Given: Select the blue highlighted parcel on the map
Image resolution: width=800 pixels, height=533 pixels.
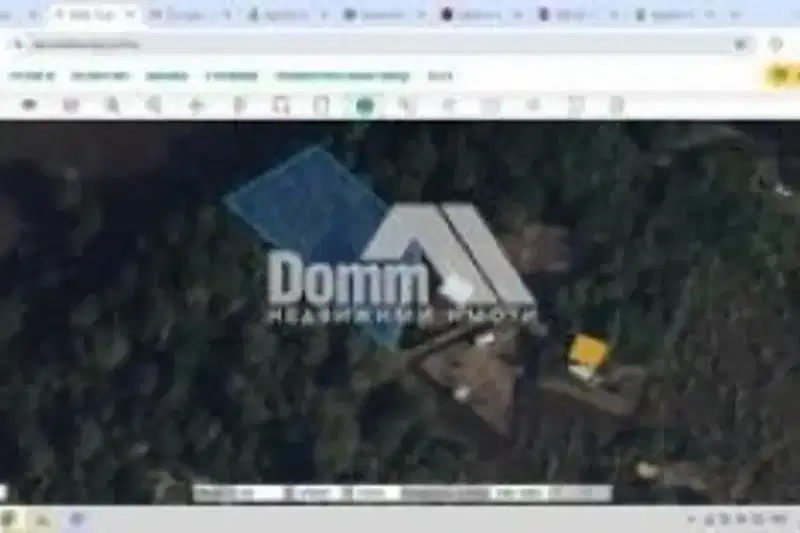Looking at the screenshot, I should pos(309,204).
